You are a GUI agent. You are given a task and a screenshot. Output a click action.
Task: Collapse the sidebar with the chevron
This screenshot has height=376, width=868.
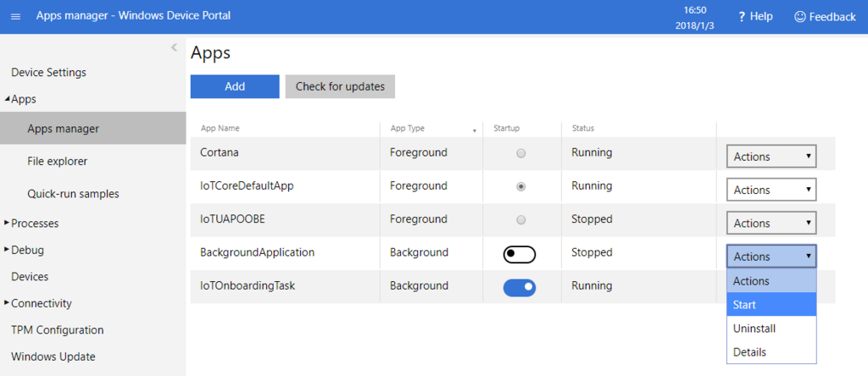tap(174, 47)
